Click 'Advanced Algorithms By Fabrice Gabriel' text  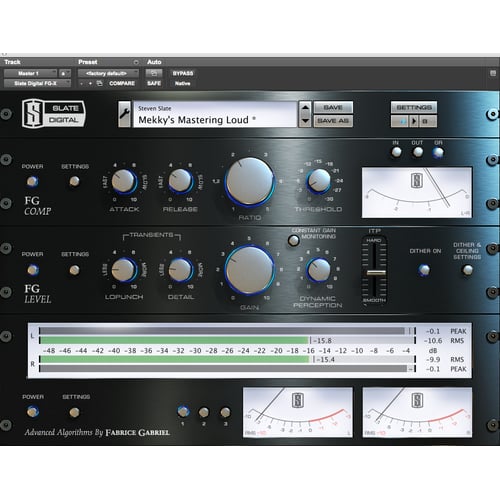pos(97,432)
